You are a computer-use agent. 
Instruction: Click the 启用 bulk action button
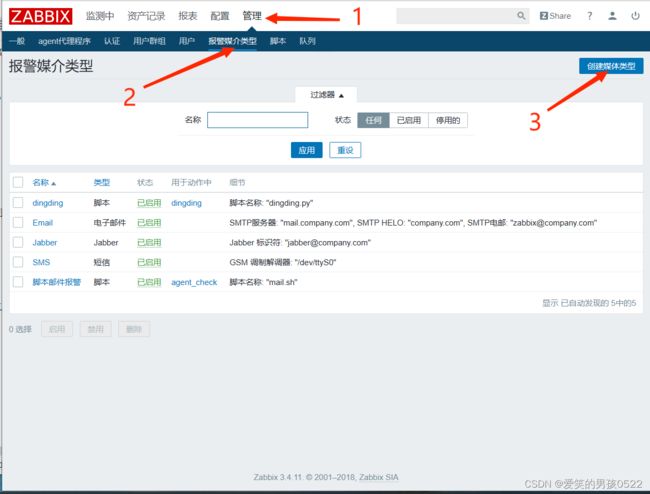coord(57,329)
